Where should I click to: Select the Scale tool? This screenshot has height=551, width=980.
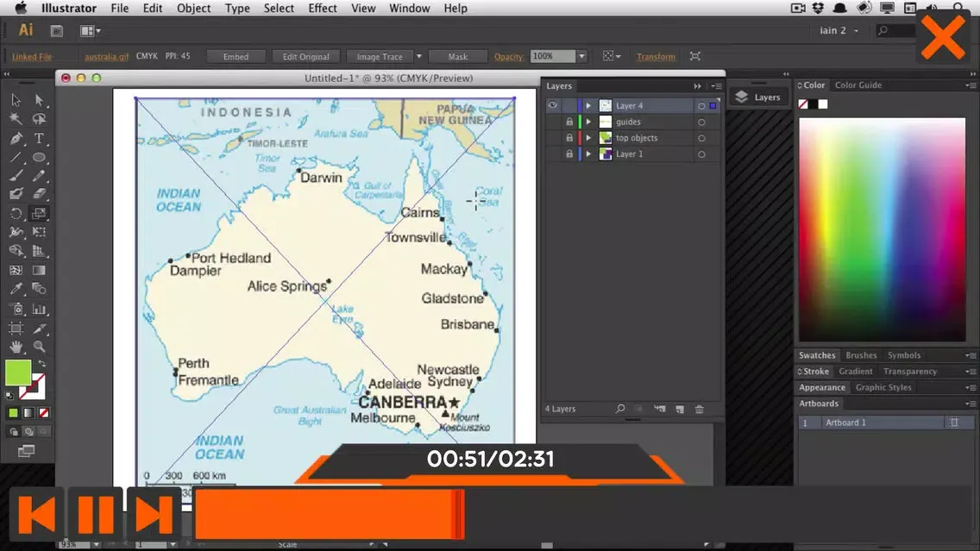pyautogui.click(x=39, y=214)
